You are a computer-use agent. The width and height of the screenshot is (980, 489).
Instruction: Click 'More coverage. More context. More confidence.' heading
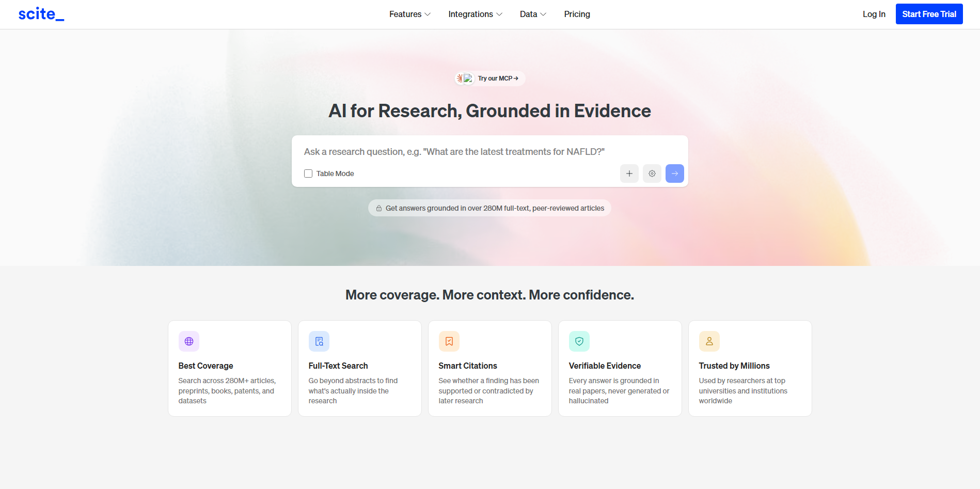coord(489,295)
